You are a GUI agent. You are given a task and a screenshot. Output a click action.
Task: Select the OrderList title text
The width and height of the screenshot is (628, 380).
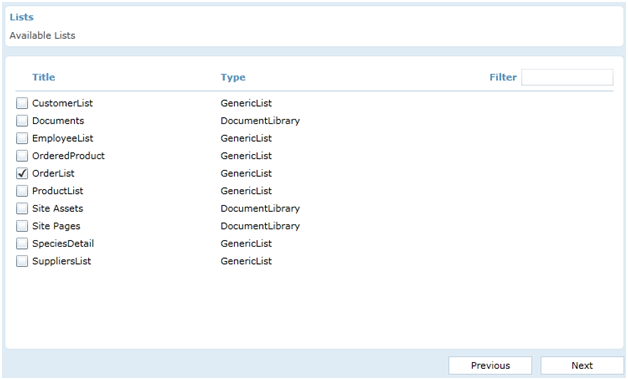click(x=53, y=173)
